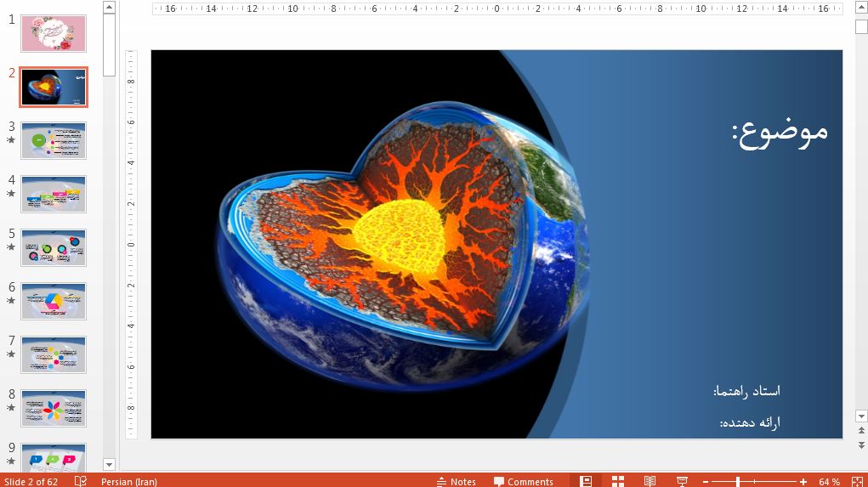The height and width of the screenshot is (487, 868).
Task: Toggle the Comments pane
Action: [x=524, y=482]
